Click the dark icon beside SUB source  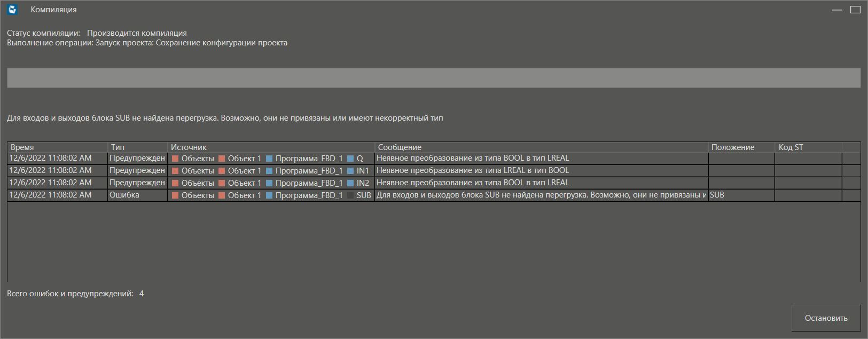point(350,195)
